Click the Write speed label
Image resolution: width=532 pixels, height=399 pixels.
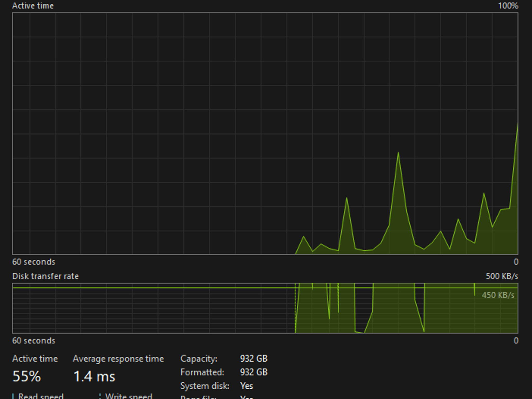(129, 396)
